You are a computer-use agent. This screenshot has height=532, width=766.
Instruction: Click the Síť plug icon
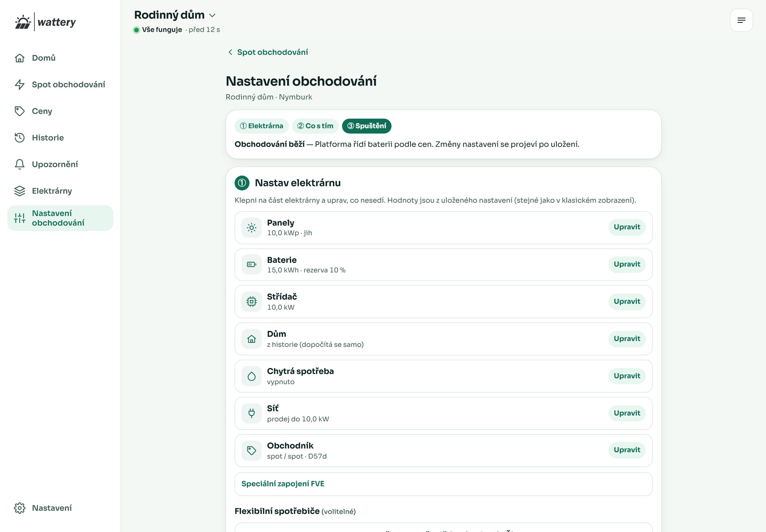[x=251, y=413]
